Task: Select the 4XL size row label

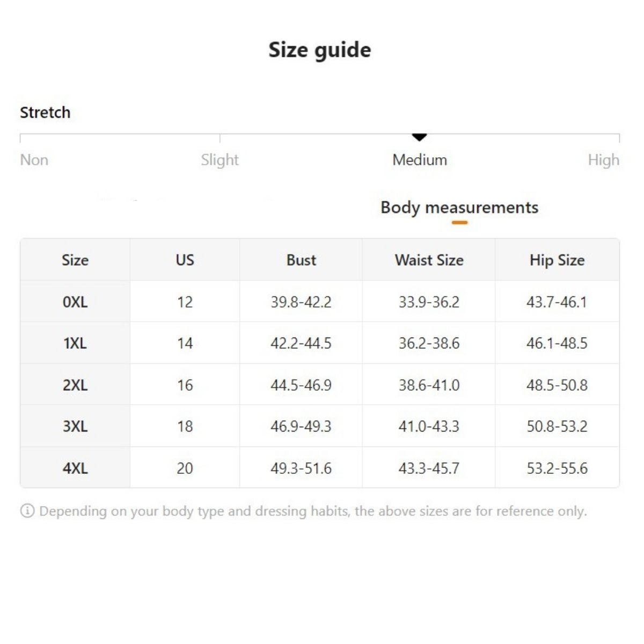Action: pos(75,469)
